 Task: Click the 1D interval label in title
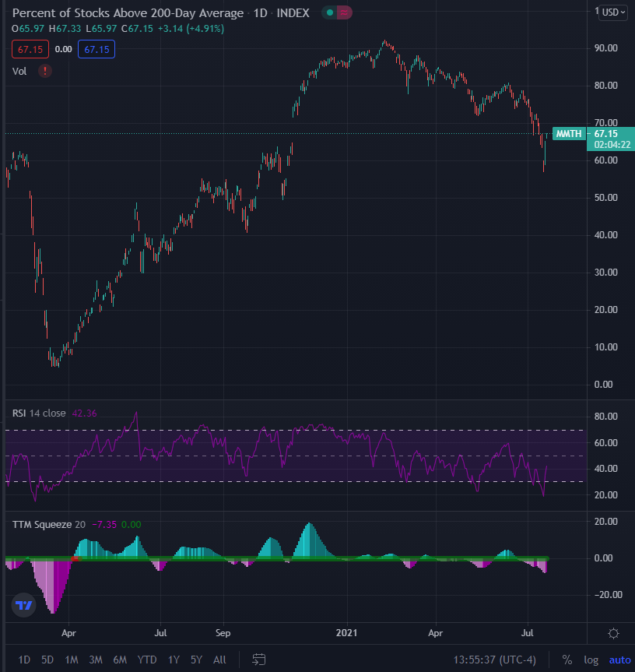pyautogui.click(x=261, y=13)
